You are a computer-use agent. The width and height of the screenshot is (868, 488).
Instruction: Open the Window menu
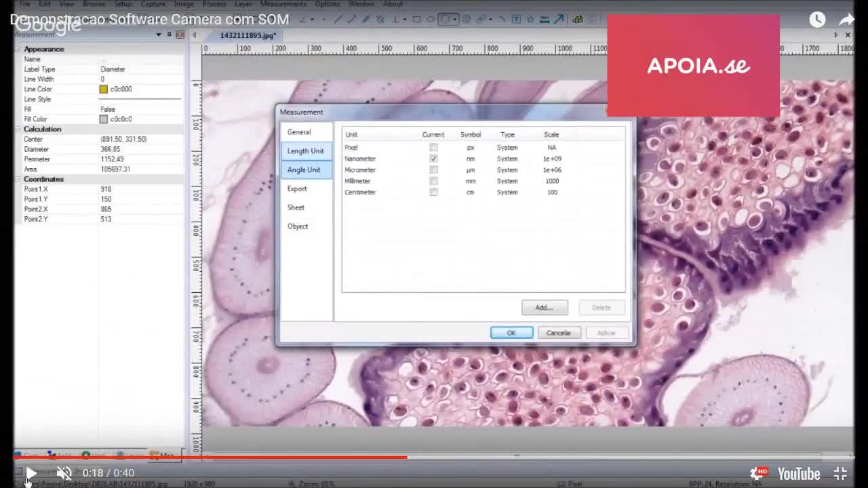[x=361, y=4]
